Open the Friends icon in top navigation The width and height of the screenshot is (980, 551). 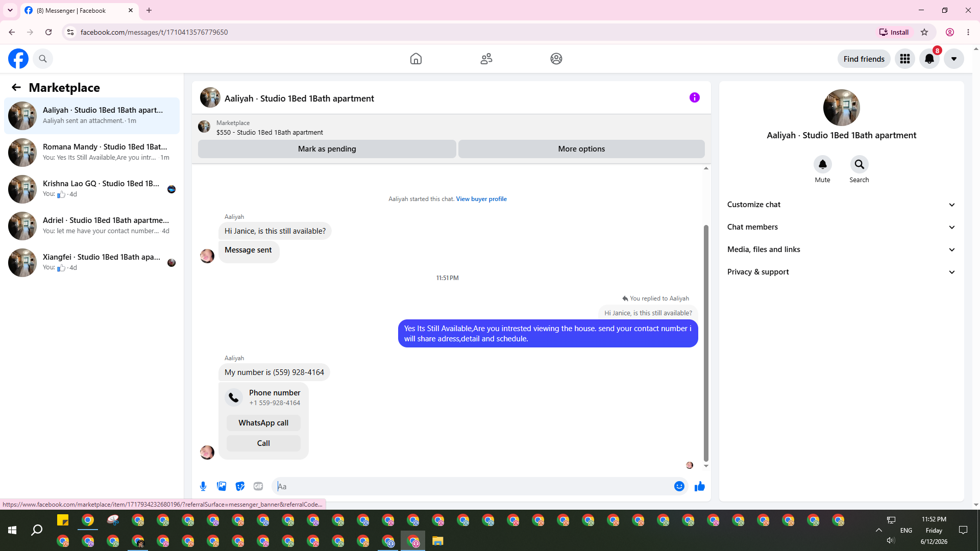coord(486,59)
